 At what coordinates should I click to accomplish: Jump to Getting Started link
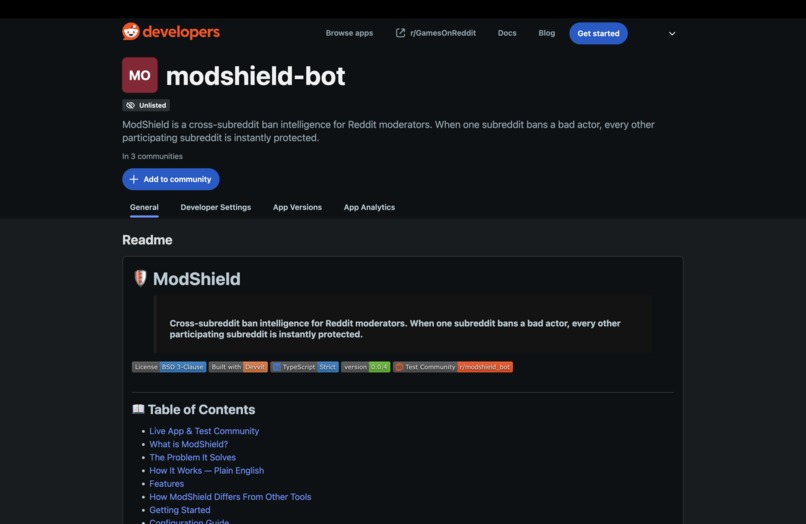180,510
